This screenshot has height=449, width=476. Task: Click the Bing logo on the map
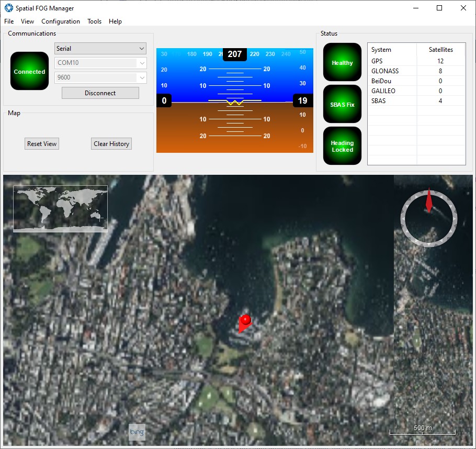coord(137,432)
